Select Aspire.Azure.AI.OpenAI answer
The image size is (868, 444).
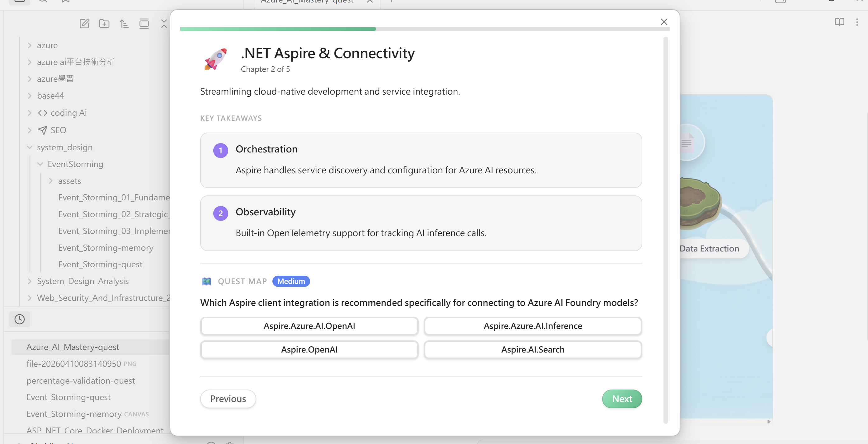[x=309, y=326]
